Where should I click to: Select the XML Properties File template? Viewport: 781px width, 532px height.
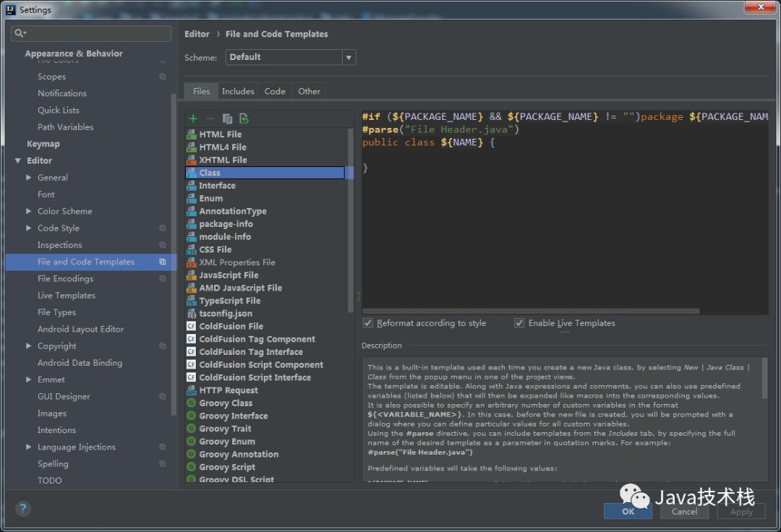tap(236, 262)
